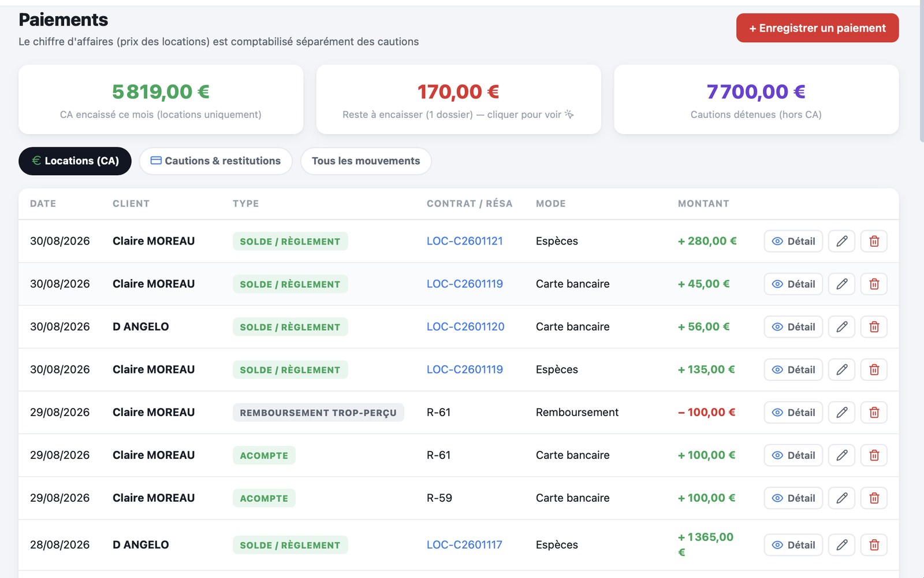Open Détail for LOC-C2601117 payment
The height and width of the screenshot is (578, 924).
[x=793, y=544]
